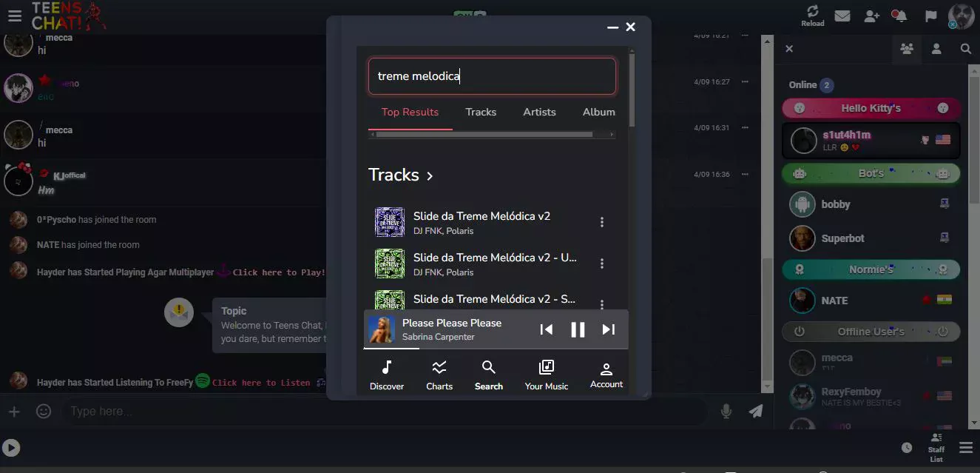Select offline user mecca in the list

click(x=871, y=362)
